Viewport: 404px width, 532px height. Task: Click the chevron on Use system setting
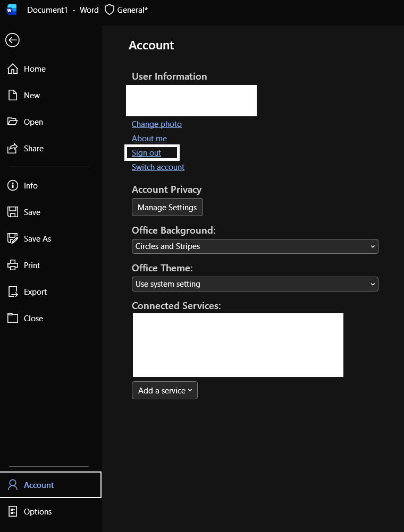pos(373,284)
